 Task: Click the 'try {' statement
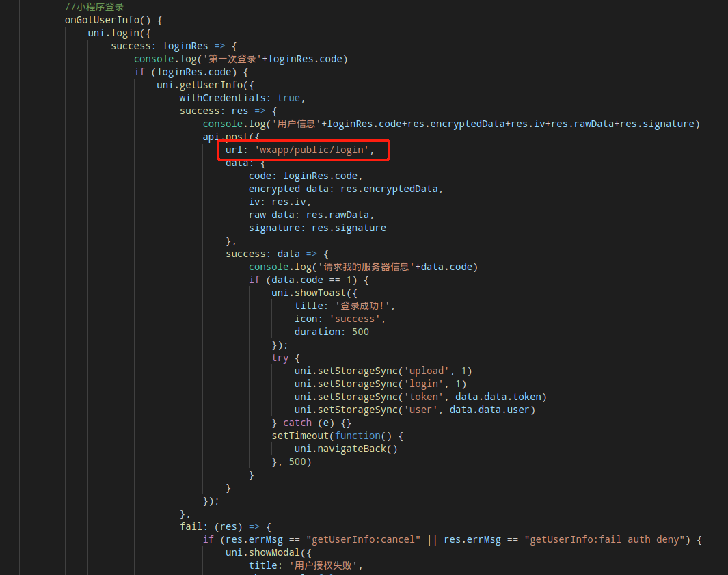pyautogui.click(x=286, y=358)
